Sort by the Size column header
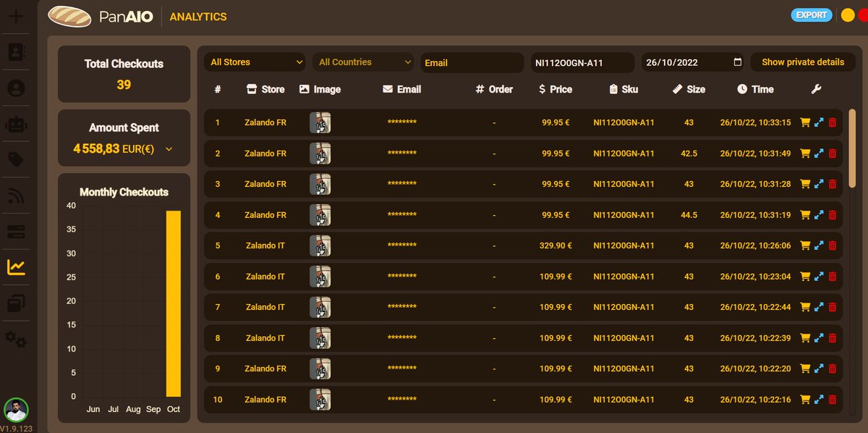Viewport: 868px width, 433px height. click(x=689, y=89)
